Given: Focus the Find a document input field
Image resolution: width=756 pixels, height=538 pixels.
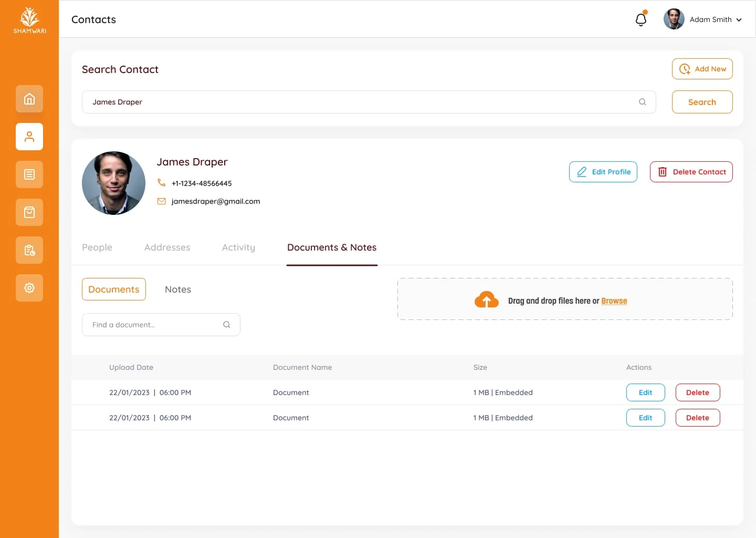Looking at the screenshot, I should click(x=155, y=325).
